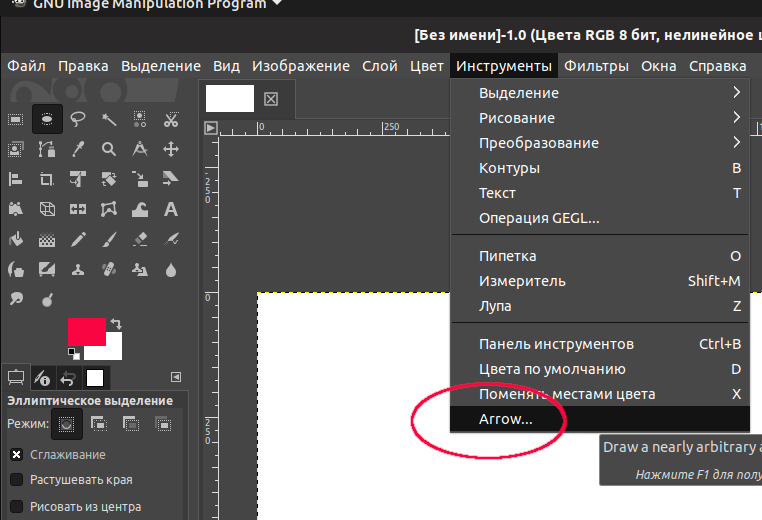Click the white background color swatch
The width and height of the screenshot is (762, 520).
(x=114, y=351)
